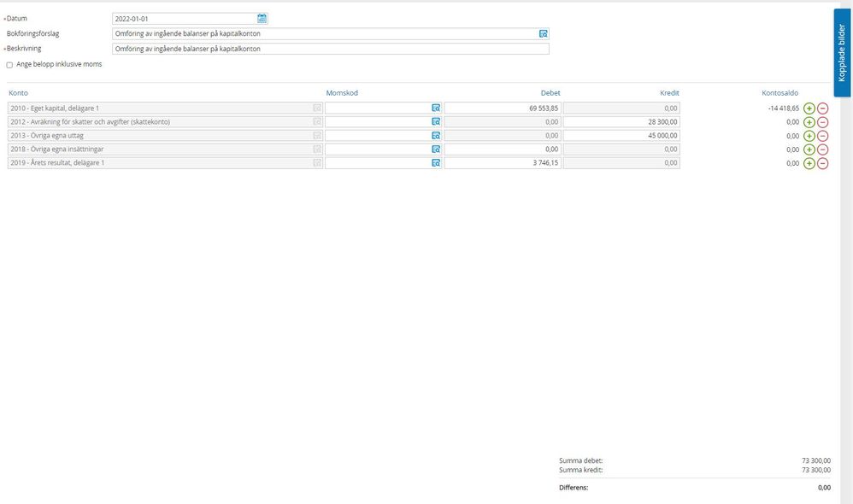Click the Beskrivning text field
Image resolution: width=853 pixels, height=504 pixels.
(330, 49)
